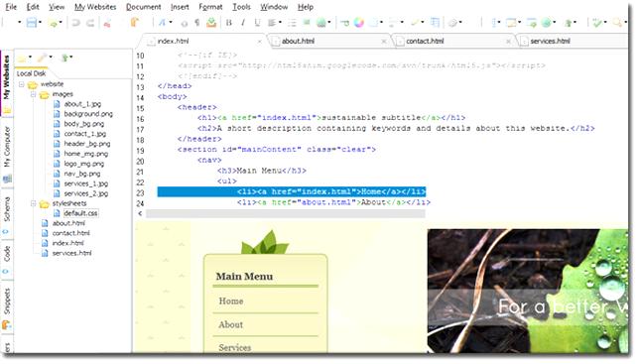Click the pencil icon in the My Websites panel toolbar
Screen dimensions: 639x364
(x=42, y=58)
